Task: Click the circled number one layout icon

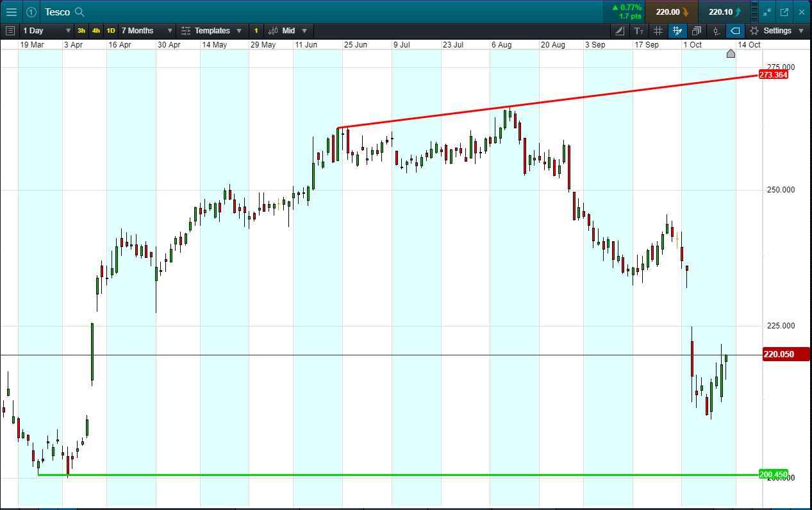Action: (31, 12)
